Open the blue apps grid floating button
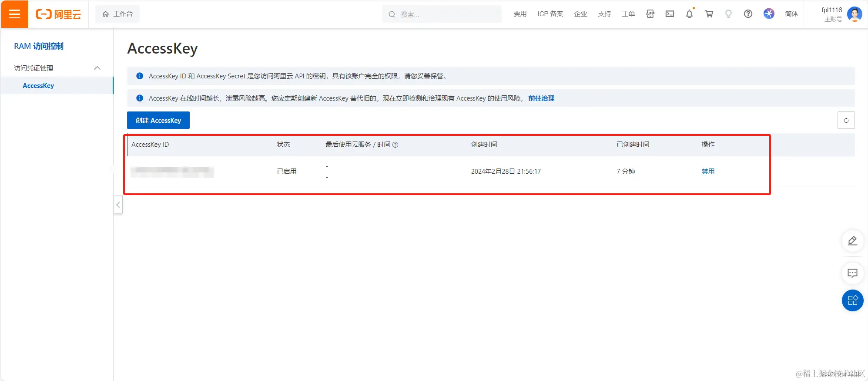This screenshot has height=381, width=868. click(x=852, y=300)
